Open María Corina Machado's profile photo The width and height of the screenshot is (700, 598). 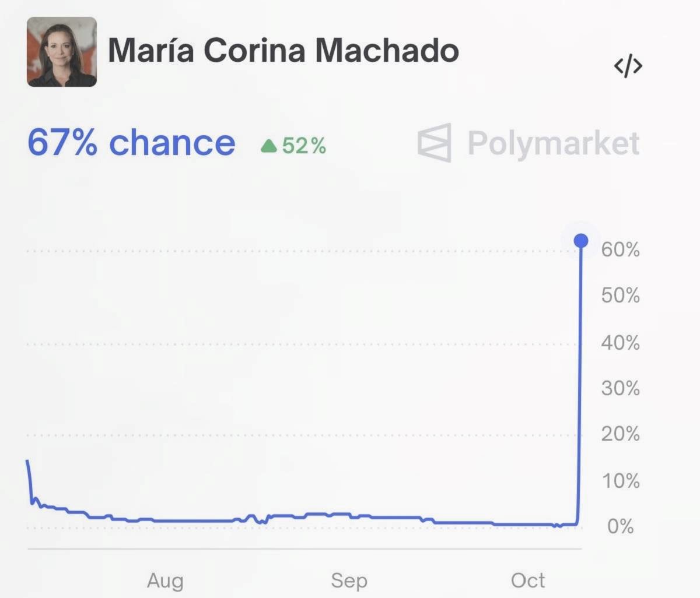[x=62, y=52]
